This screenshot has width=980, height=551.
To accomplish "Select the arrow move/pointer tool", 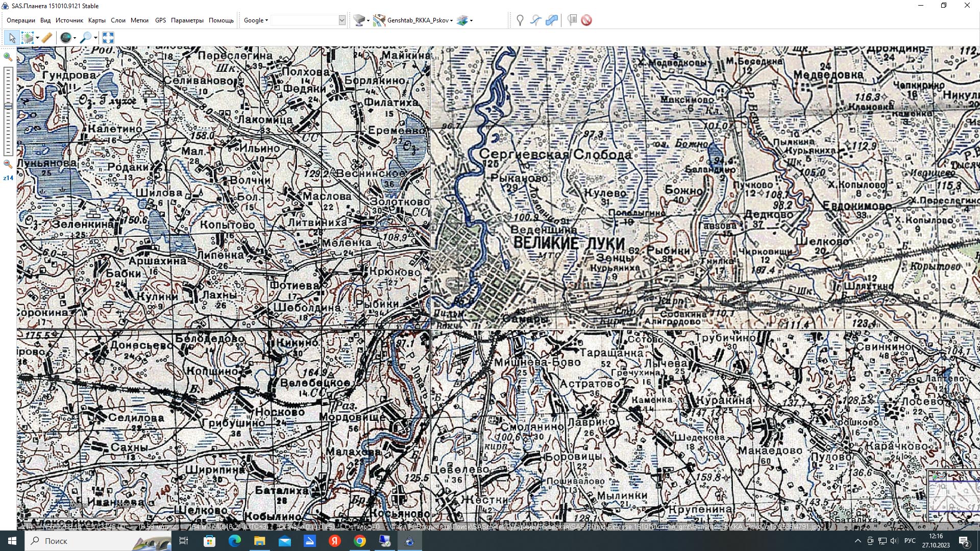I will point(12,38).
